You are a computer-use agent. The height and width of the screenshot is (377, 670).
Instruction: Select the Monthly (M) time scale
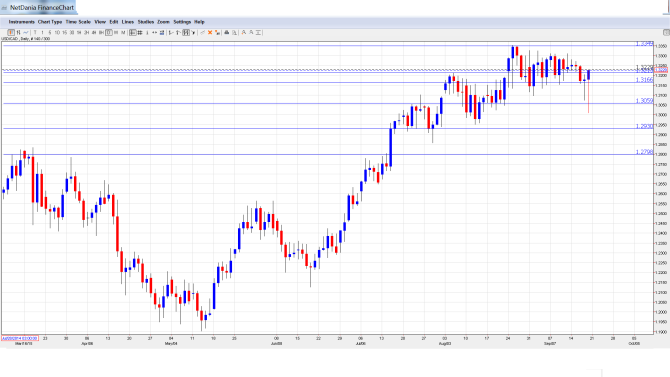point(123,32)
